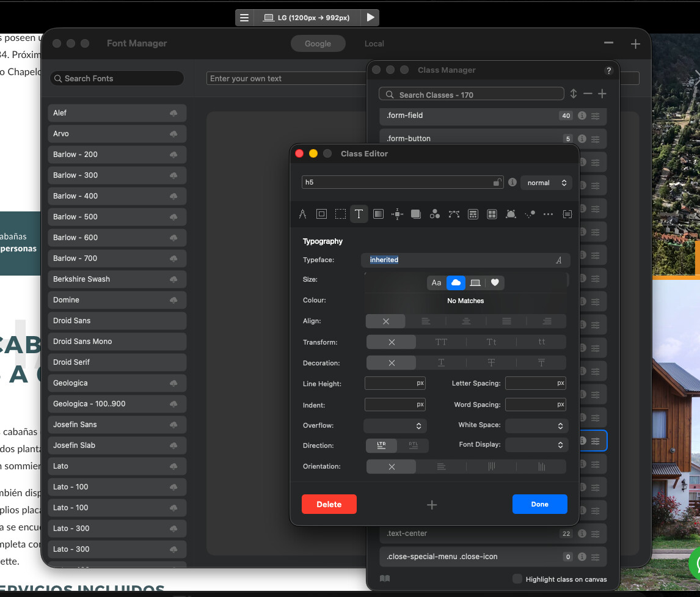
Task: Toggle Highlight class on canvas checkbox
Action: [517, 579]
